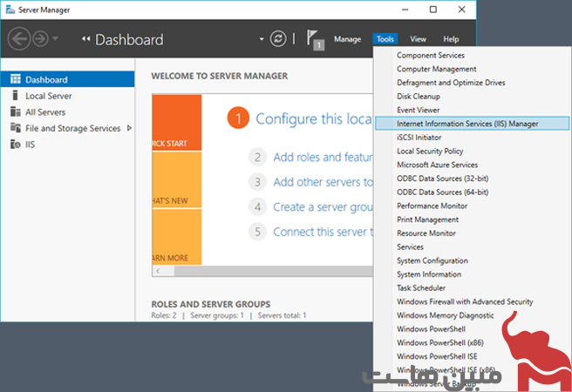This screenshot has height=392, width=572.
Task: Launch iSCSI Initiator
Action: [419, 138]
